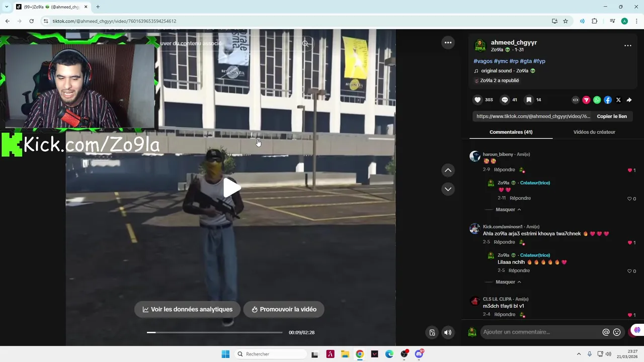Click the comment input field

(x=540, y=332)
